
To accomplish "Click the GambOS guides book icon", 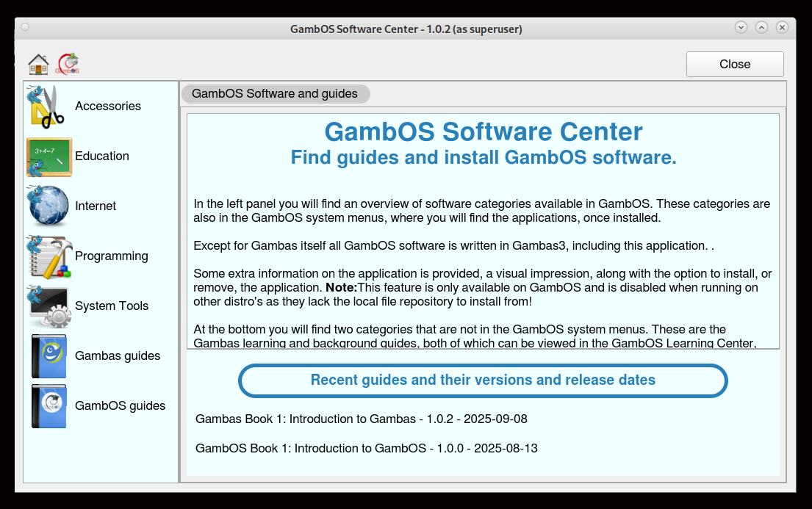I will coord(48,406).
